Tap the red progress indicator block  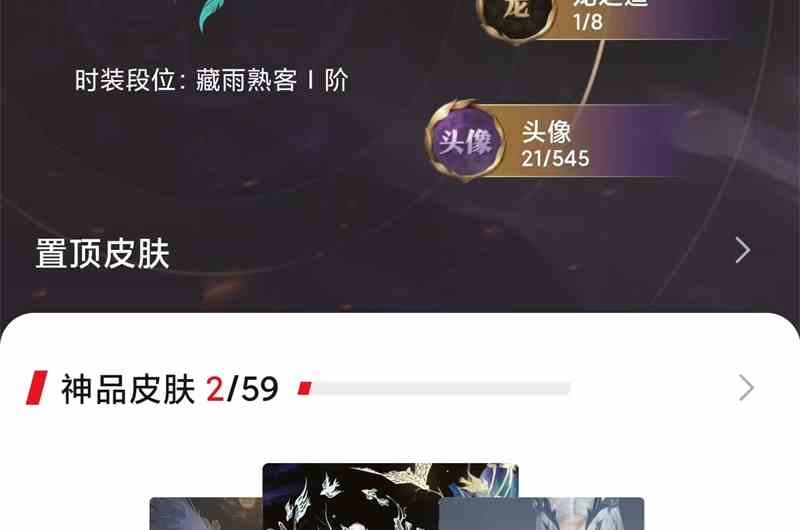pyautogui.click(x=305, y=389)
